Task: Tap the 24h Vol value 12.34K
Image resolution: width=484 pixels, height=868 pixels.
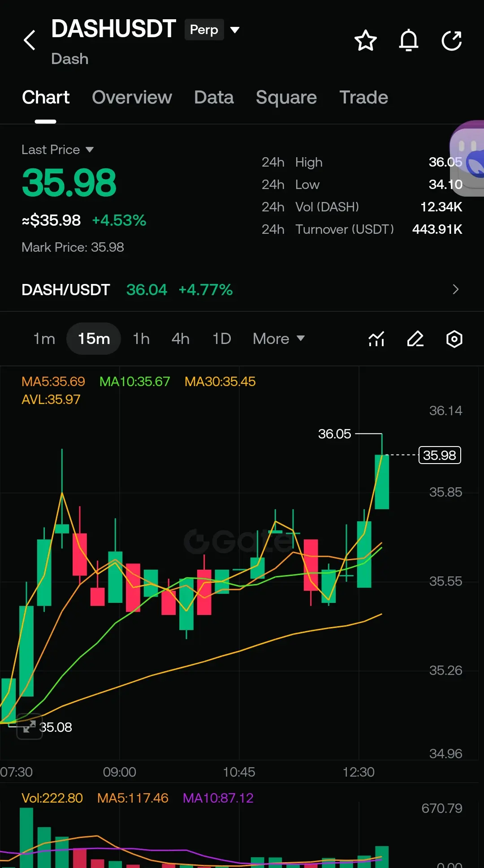Action: (x=441, y=207)
